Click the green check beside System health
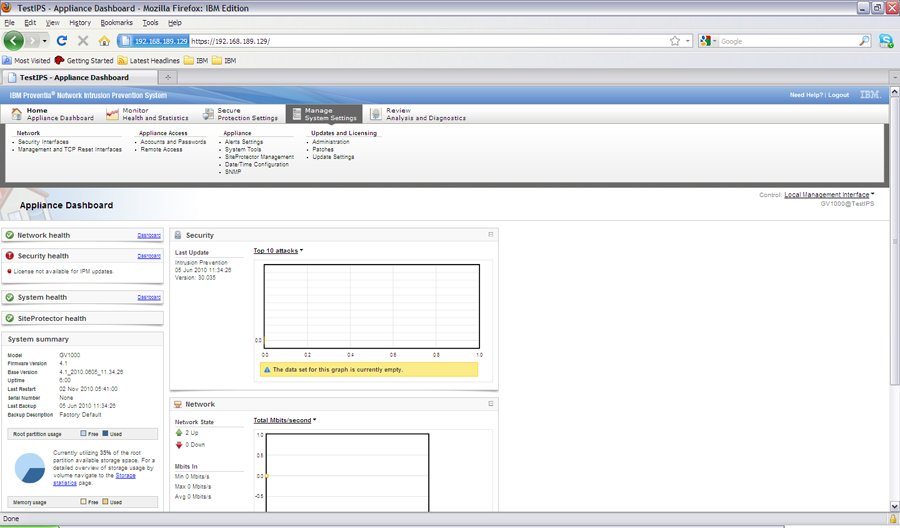This screenshot has width=900, height=528. click(x=10, y=297)
